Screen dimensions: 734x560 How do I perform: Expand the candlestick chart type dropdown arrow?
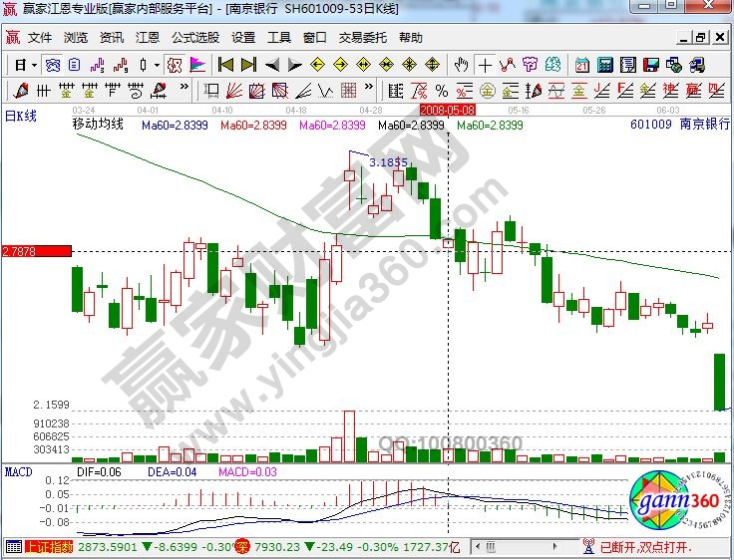click(x=157, y=65)
